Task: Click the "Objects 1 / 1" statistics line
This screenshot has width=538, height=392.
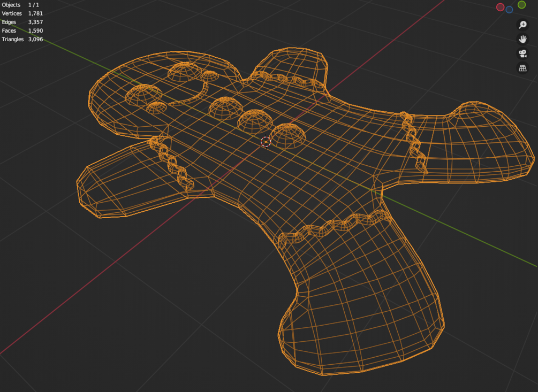Action: 20,5
